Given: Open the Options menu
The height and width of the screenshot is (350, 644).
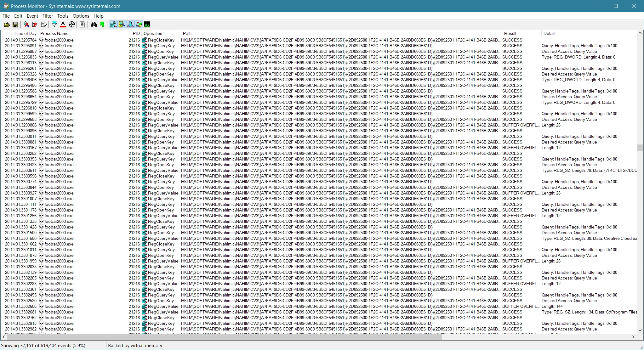Looking at the screenshot, I should [x=81, y=16].
